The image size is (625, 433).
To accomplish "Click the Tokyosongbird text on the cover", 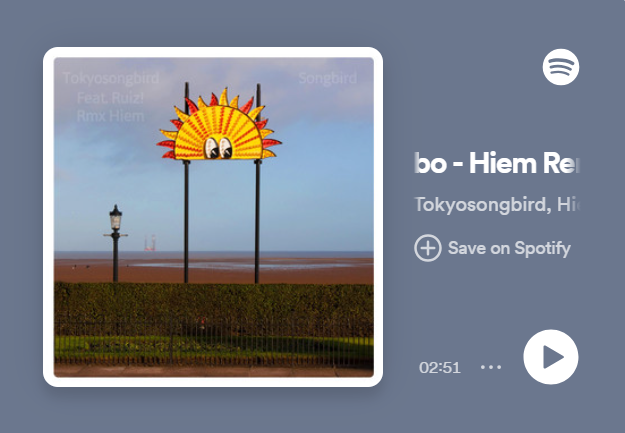I will pyautogui.click(x=111, y=78).
